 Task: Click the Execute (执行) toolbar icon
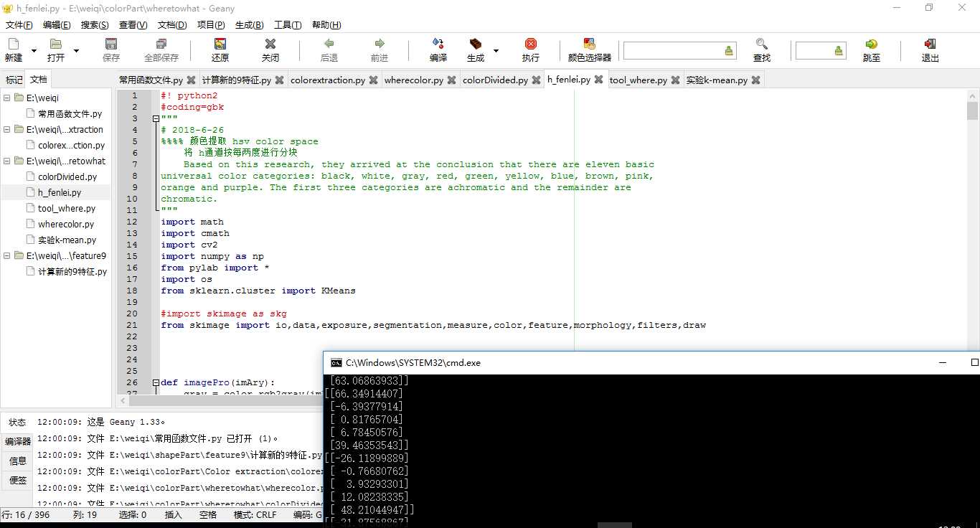tap(530, 44)
